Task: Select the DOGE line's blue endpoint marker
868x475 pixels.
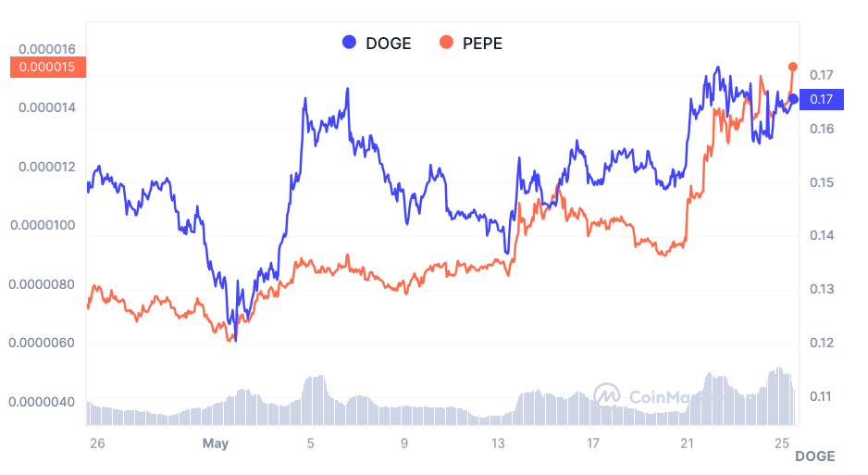Action: click(x=793, y=99)
